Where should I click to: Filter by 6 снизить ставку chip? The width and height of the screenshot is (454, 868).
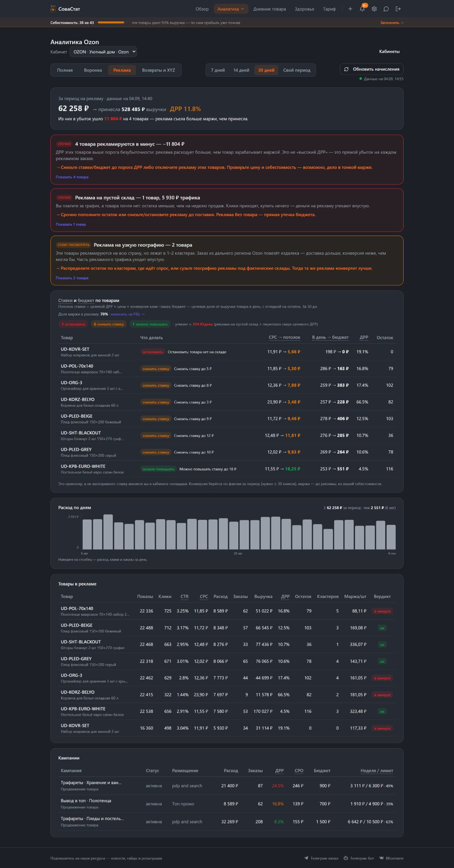pyautogui.click(x=109, y=324)
